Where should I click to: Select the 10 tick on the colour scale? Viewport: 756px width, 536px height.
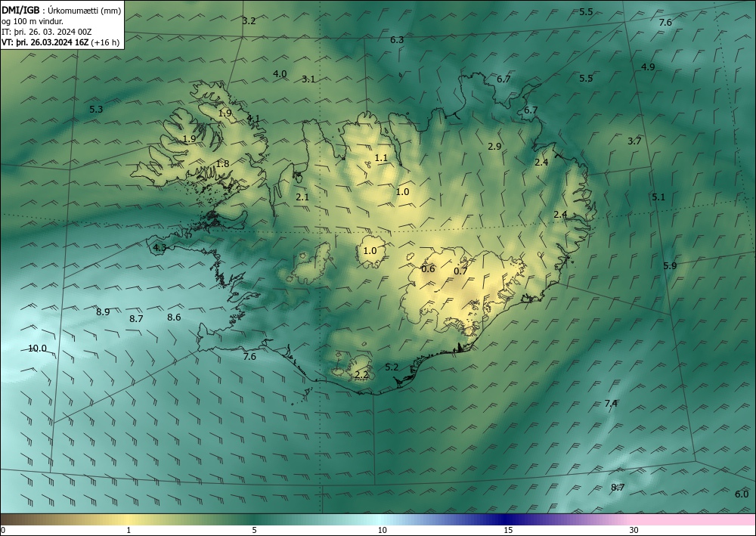pos(382,530)
